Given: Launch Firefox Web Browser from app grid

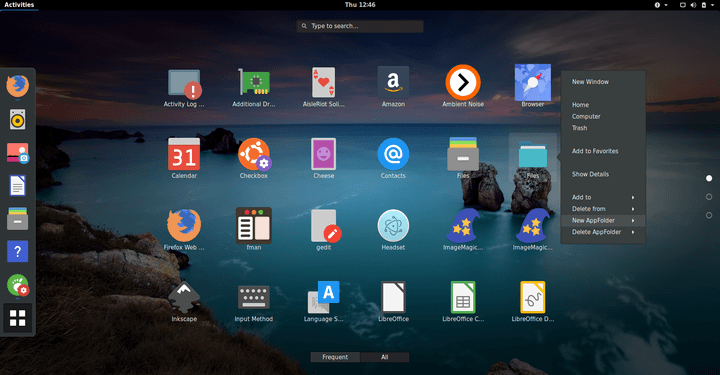Looking at the screenshot, I should pos(184,225).
